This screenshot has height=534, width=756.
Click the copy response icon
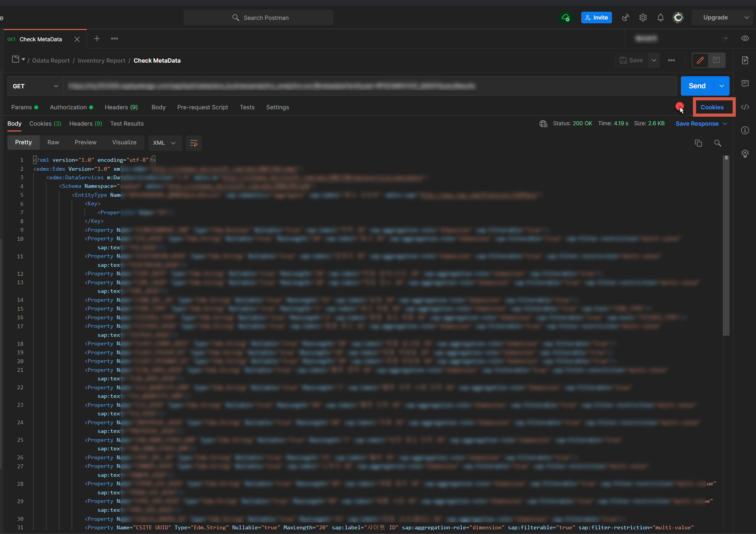[x=698, y=143]
